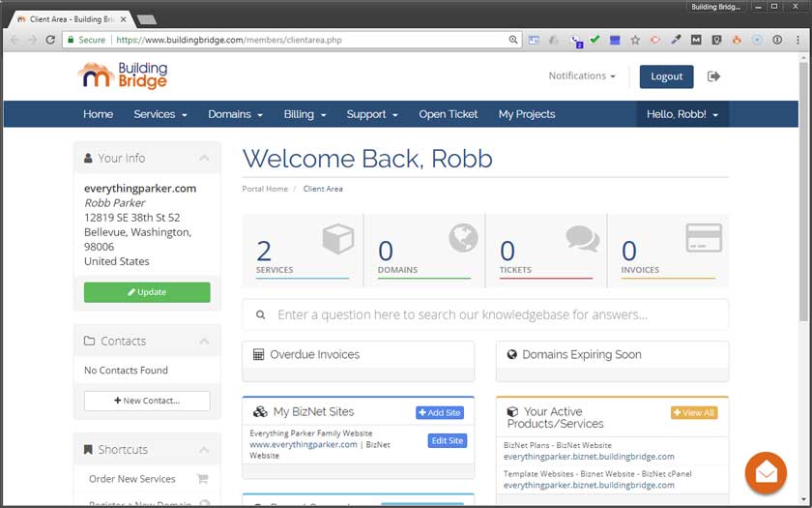Screen dimensions: 812x508
Task: Click the Add Site button
Action: pyautogui.click(x=440, y=412)
